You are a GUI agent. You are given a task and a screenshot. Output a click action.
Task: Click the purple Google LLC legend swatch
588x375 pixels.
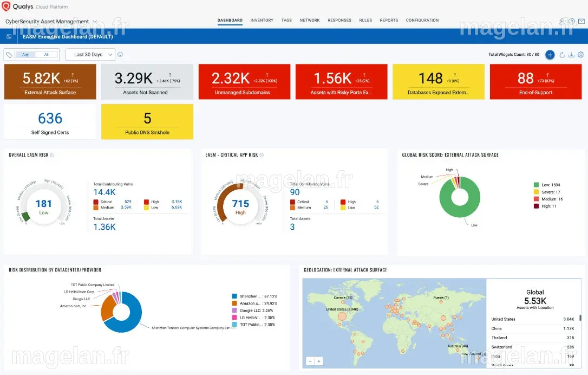(234, 311)
